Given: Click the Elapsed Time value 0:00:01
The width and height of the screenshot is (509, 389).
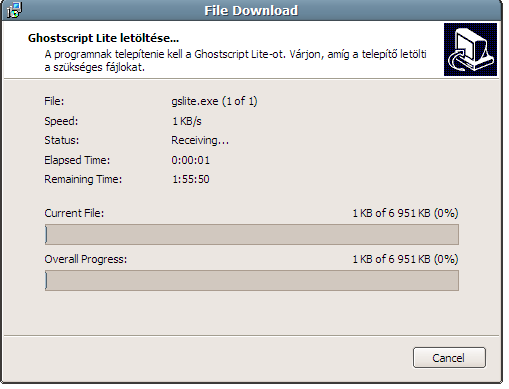Looking at the screenshot, I should click(x=191, y=160).
